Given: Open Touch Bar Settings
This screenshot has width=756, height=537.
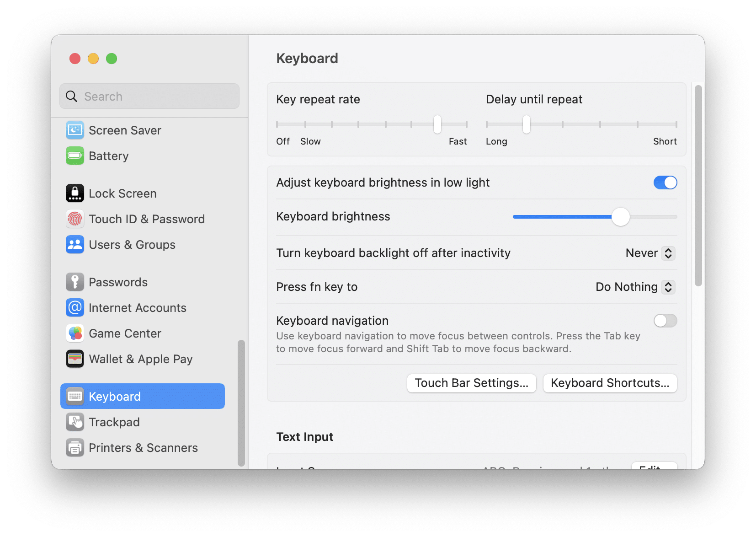Looking at the screenshot, I should [471, 383].
